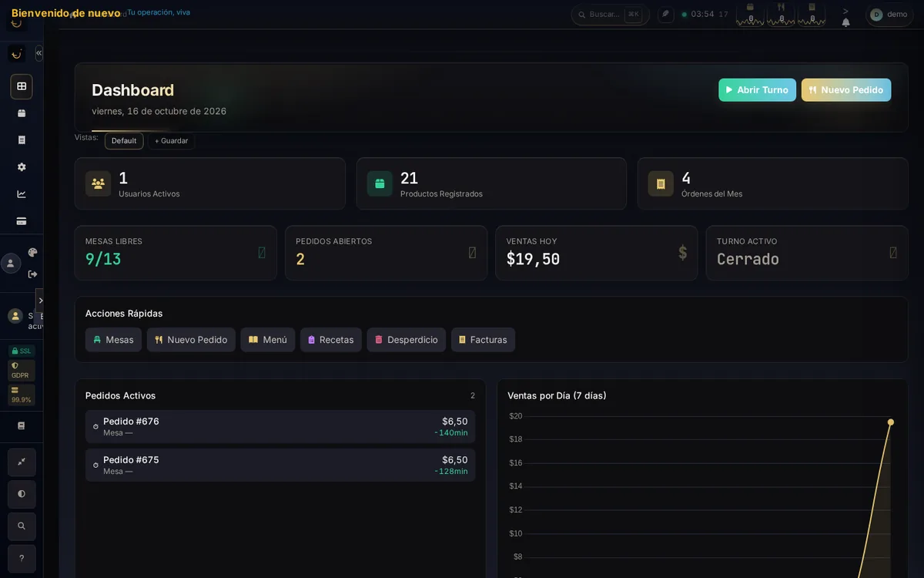Click the feather icon button in header
This screenshot has width=924, height=578.
(665, 14)
